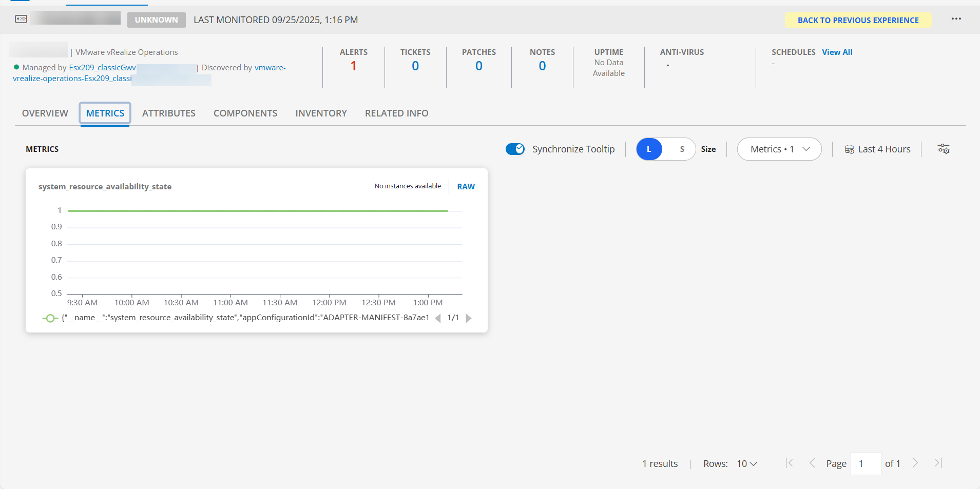Viewport: 980px width, 489px height.
Task: Click Back to Previous Experience button
Action: pos(858,20)
